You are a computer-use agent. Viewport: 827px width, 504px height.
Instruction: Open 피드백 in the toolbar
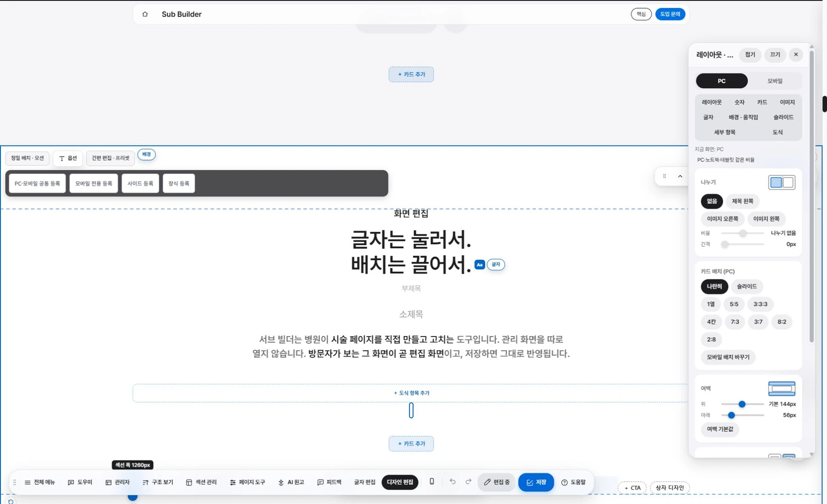point(329,482)
